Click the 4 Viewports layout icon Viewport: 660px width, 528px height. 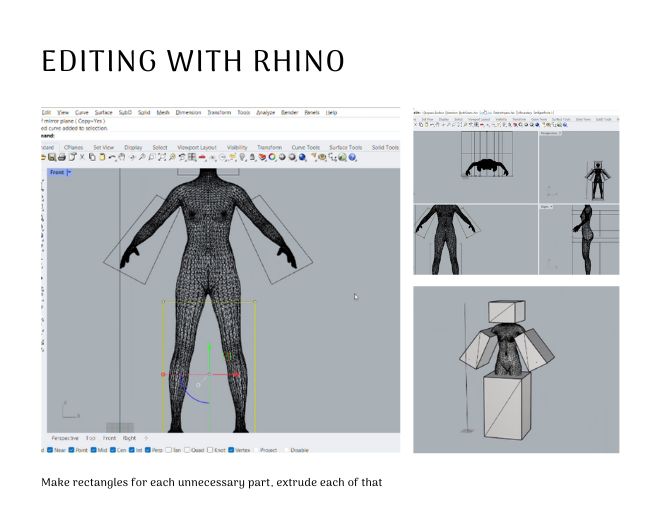click(x=192, y=157)
